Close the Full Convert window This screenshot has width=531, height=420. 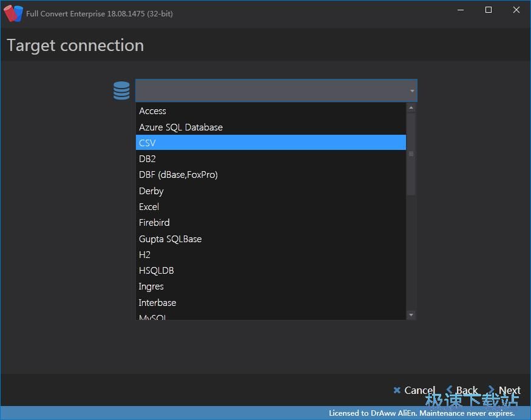click(516, 10)
